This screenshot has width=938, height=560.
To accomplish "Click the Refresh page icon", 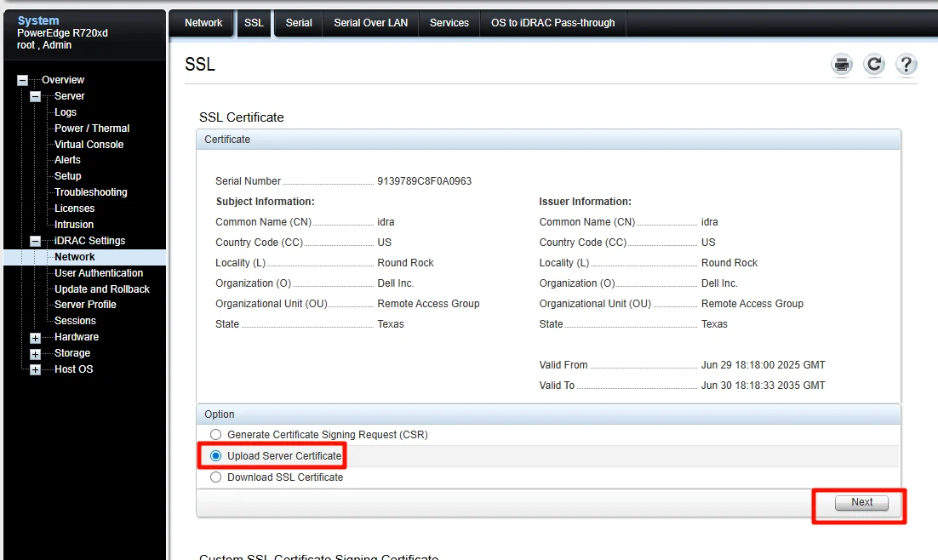I will [x=874, y=64].
